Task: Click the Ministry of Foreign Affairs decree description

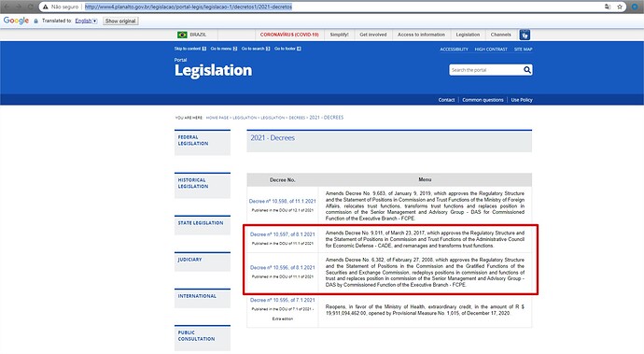Action: (425, 205)
